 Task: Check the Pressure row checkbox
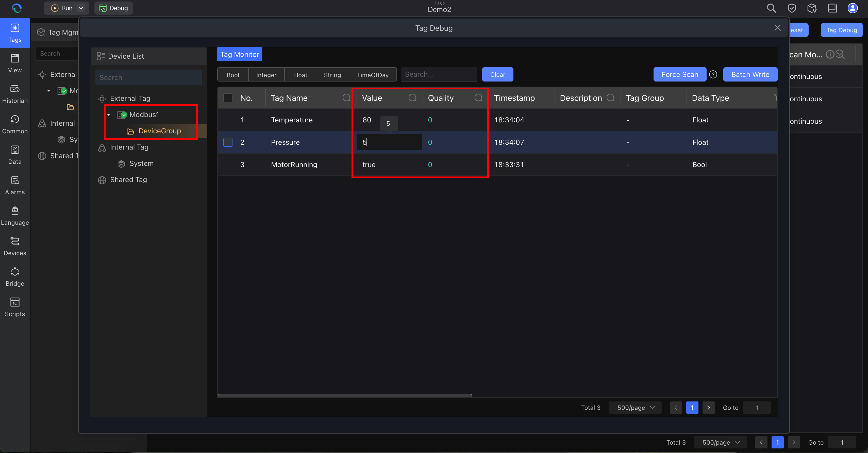(228, 142)
